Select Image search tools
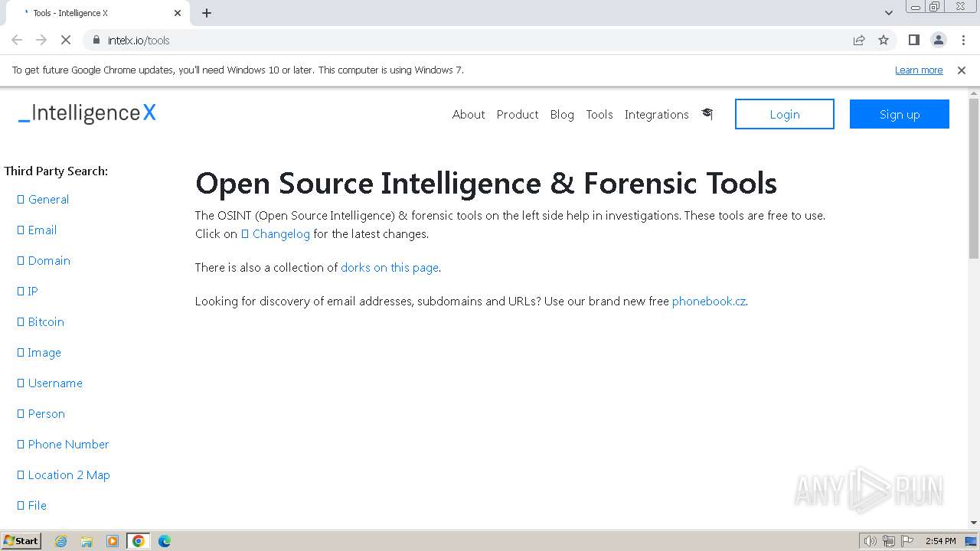 pos(39,352)
